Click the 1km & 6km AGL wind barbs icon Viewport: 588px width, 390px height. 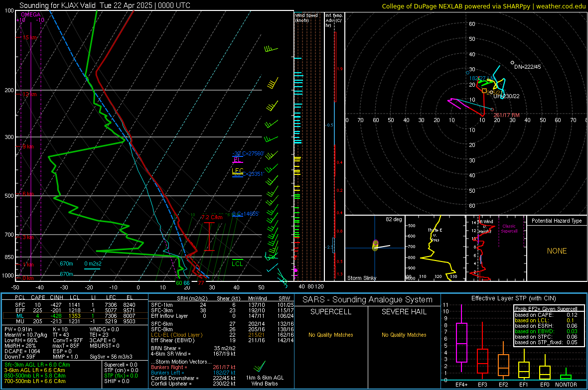pos(260,367)
